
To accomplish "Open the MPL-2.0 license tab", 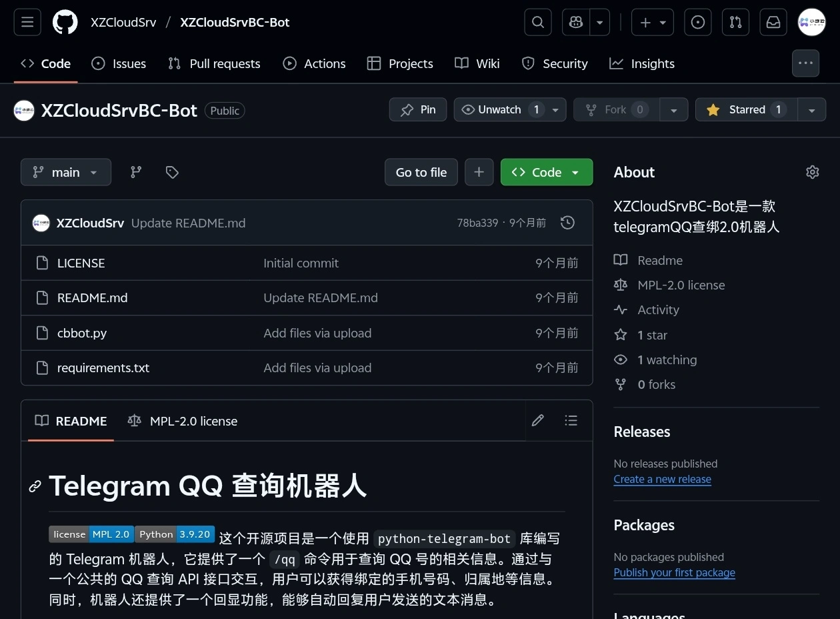I will tap(183, 421).
